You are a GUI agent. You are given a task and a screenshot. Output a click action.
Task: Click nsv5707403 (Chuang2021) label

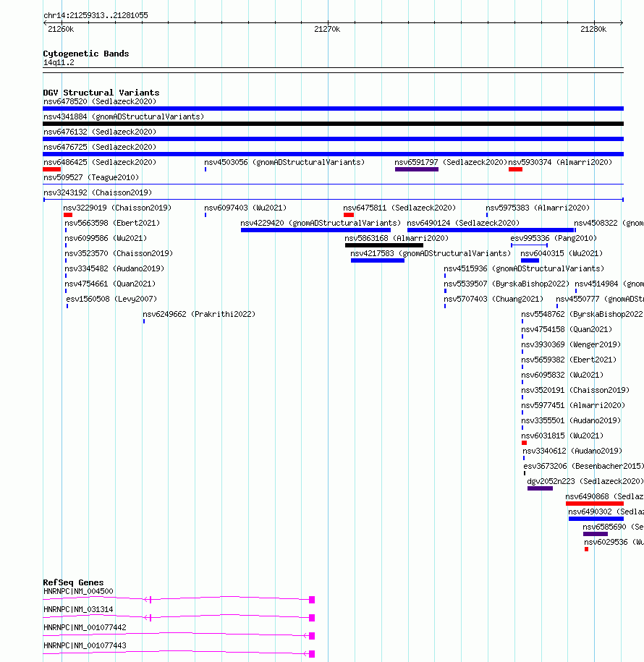click(493, 299)
